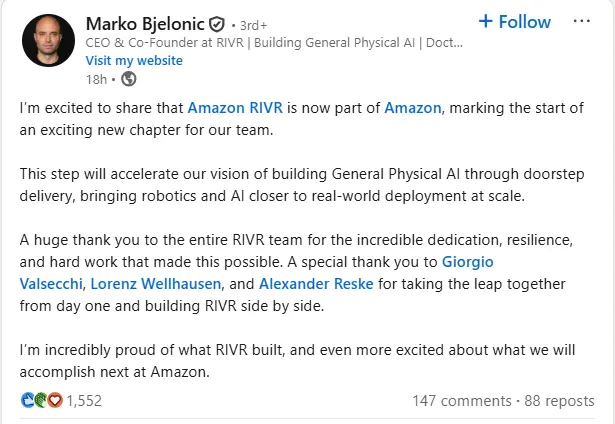Viewport: 615px width, 424px height.
Task: Open Alexander Reske's tagged profile
Action: pos(315,284)
